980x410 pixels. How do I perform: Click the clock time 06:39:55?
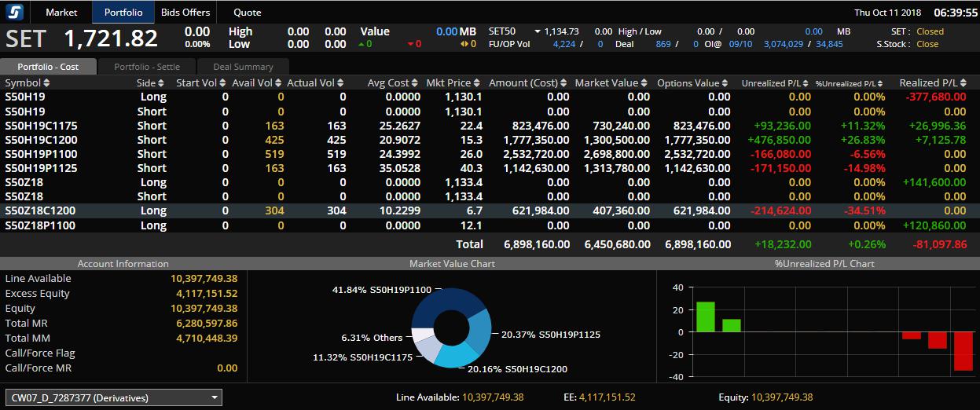click(x=955, y=13)
